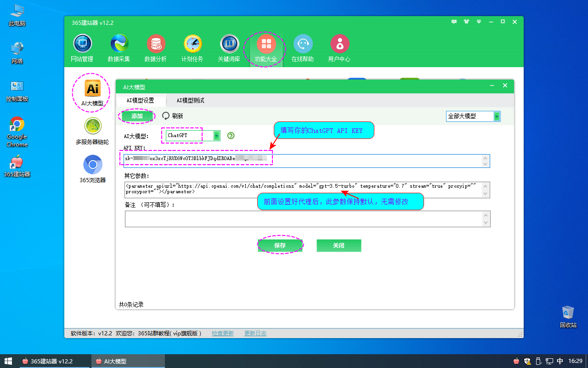The height and width of the screenshot is (368, 588).
Task: Click the green help question-mark icon
Action: (231, 136)
